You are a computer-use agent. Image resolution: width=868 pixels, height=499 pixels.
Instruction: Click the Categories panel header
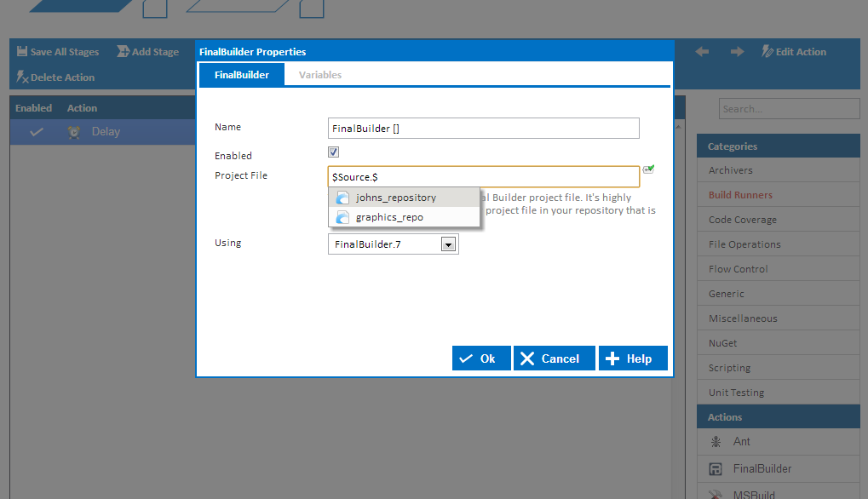[x=778, y=146]
